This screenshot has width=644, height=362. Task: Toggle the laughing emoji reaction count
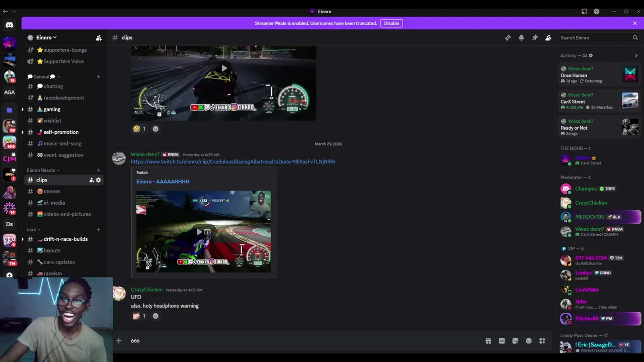coord(139,129)
